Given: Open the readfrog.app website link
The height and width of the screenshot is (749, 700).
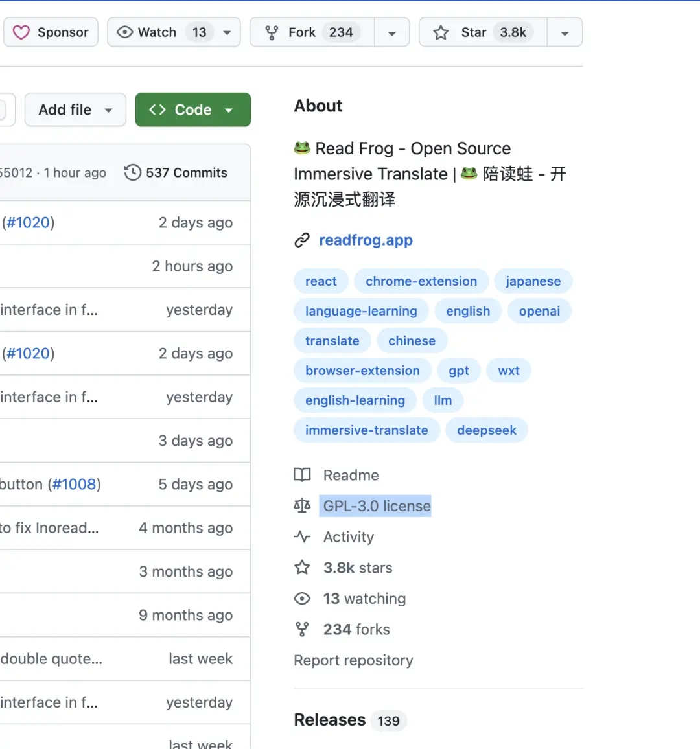Looking at the screenshot, I should [x=366, y=240].
